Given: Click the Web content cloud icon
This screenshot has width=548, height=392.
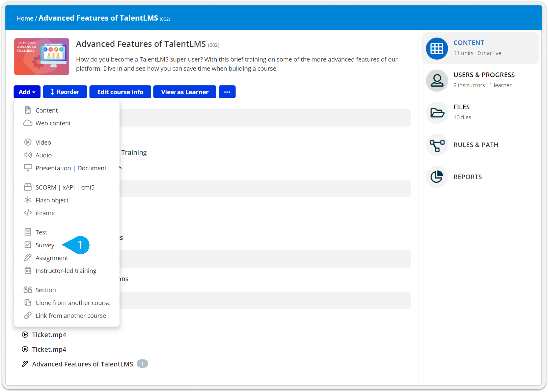Looking at the screenshot, I should [x=28, y=123].
